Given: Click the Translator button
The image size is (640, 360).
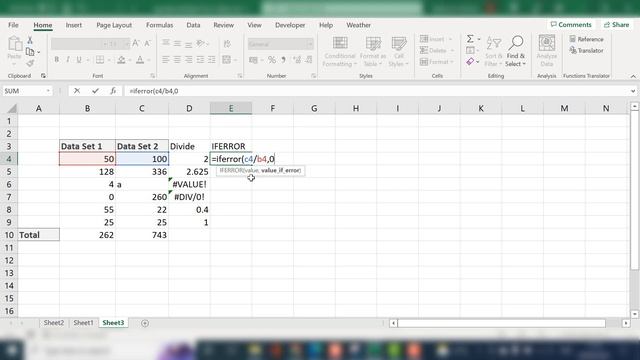Looking at the screenshot, I should [587, 51].
